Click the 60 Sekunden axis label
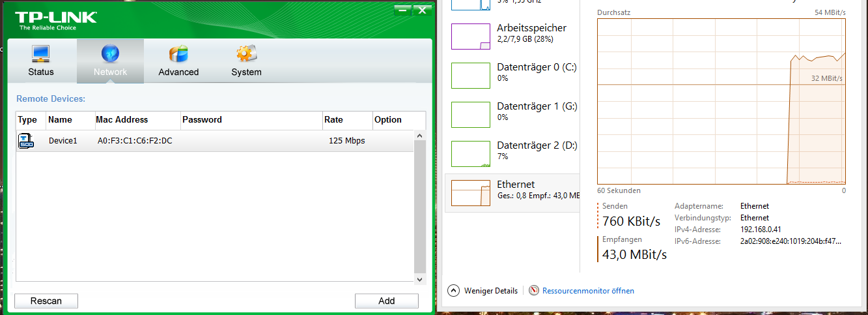This screenshot has width=868, height=315. [x=619, y=191]
